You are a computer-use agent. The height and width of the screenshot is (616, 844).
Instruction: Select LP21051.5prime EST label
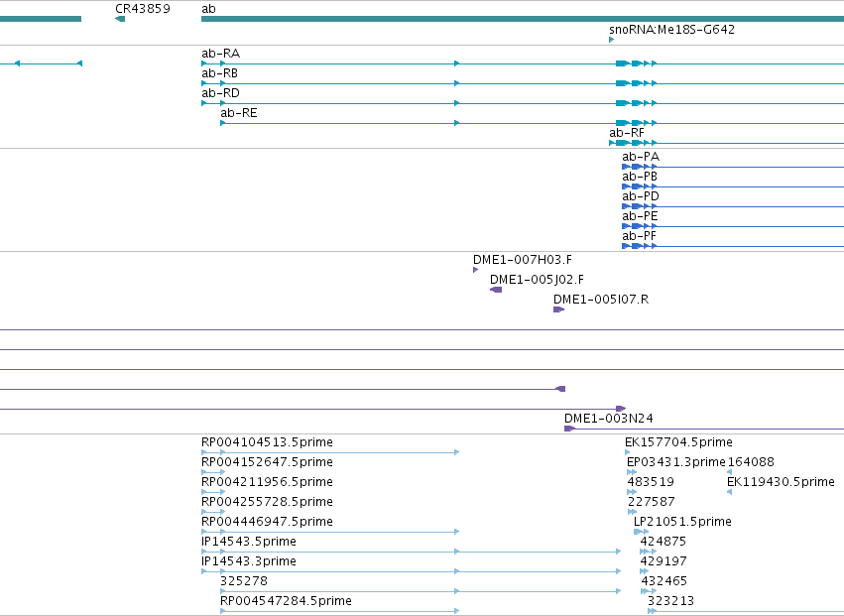(x=682, y=523)
